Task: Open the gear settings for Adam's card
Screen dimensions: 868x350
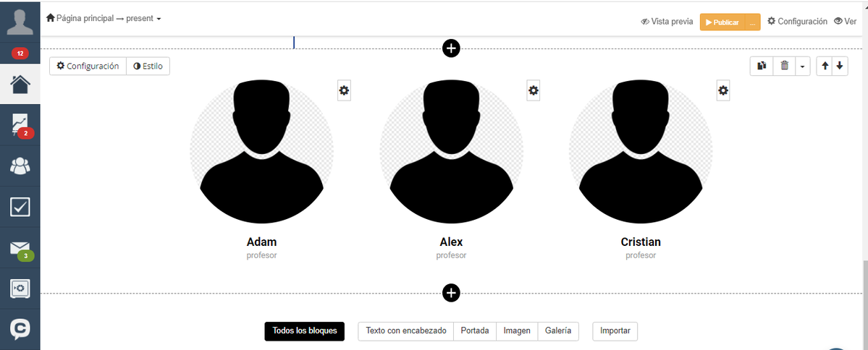Action: (345, 90)
